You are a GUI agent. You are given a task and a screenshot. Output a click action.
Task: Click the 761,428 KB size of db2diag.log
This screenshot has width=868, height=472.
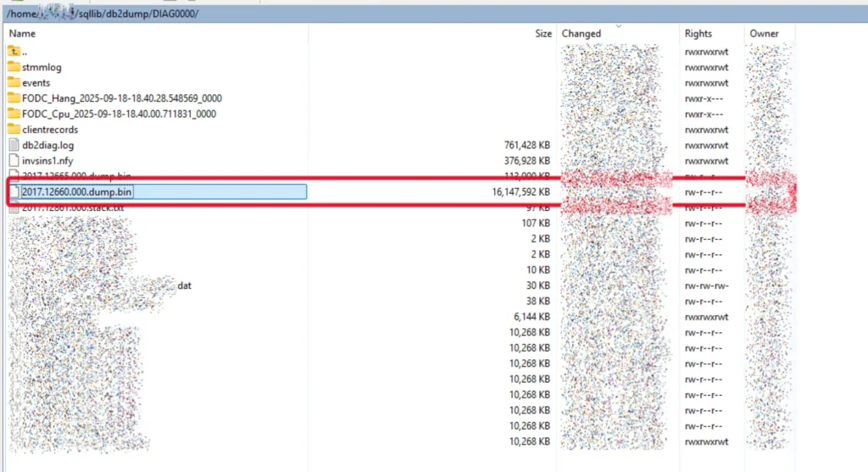coord(526,146)
